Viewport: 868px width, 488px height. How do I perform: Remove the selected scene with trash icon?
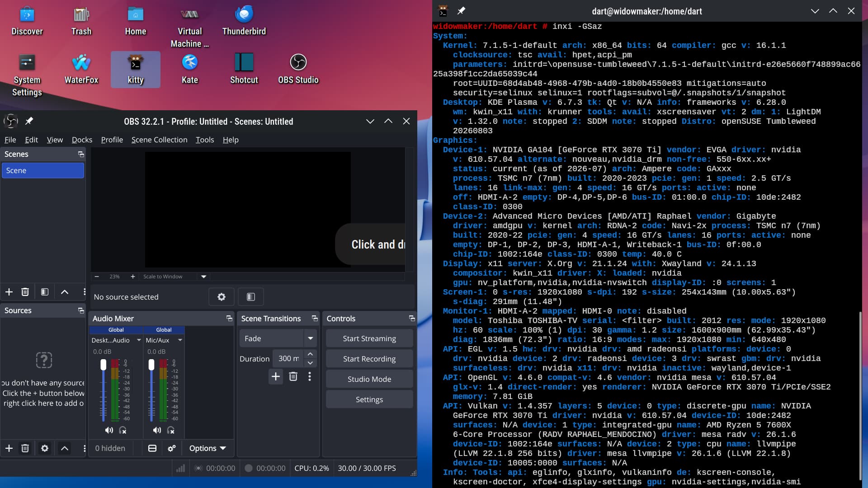tap(25, 292)
